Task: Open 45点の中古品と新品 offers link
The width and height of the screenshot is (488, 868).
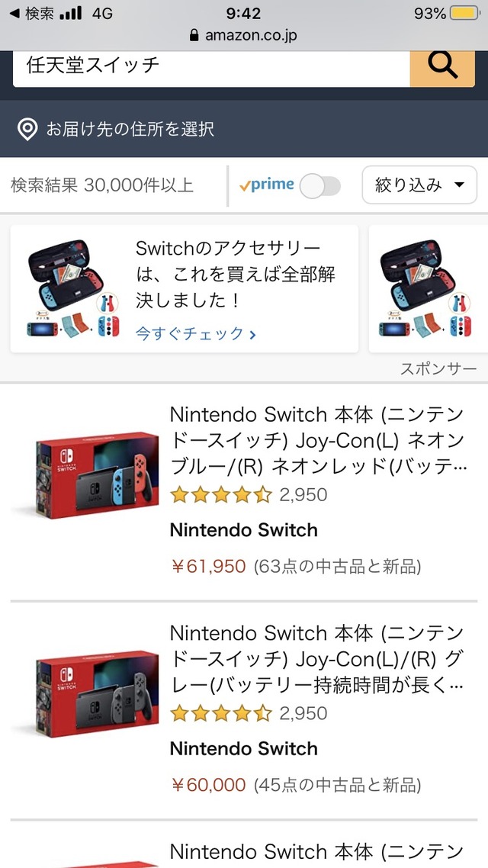Action: [338, 784]
